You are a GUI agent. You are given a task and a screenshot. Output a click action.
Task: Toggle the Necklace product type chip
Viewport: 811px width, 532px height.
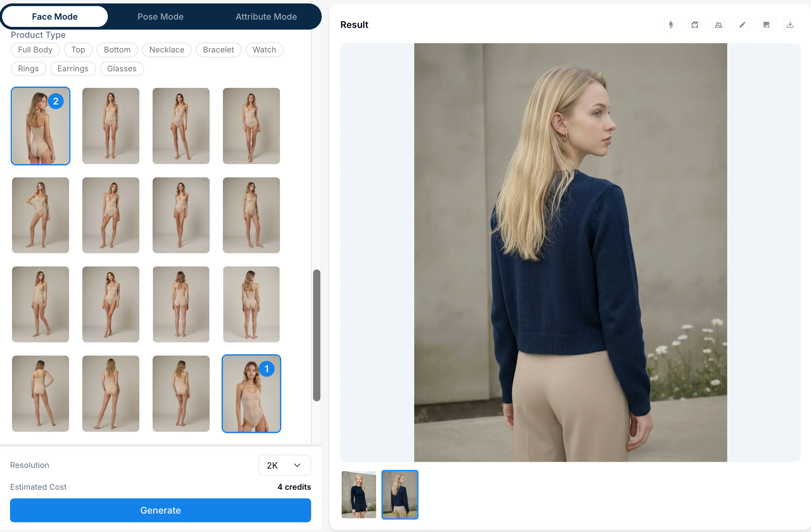coord(167,50)
